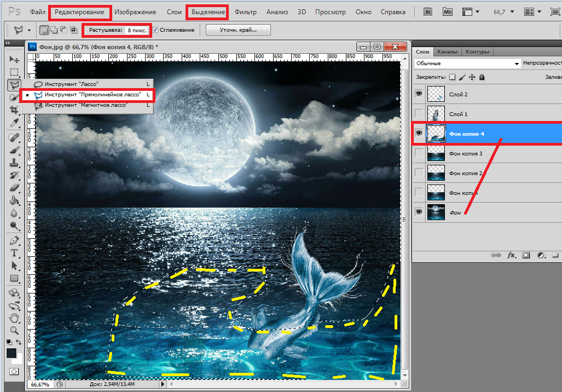Select the Crop tool
This screenshot has height=392, width=562.
click(14, 110)
